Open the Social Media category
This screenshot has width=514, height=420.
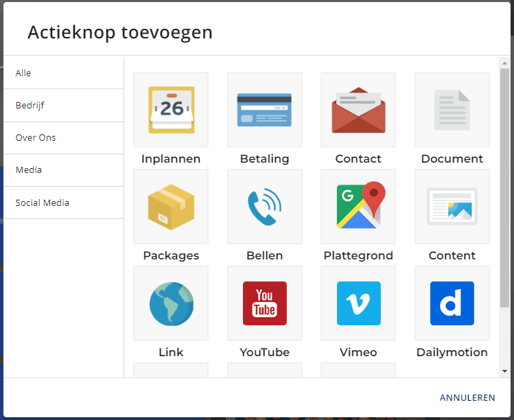[64, 202]
